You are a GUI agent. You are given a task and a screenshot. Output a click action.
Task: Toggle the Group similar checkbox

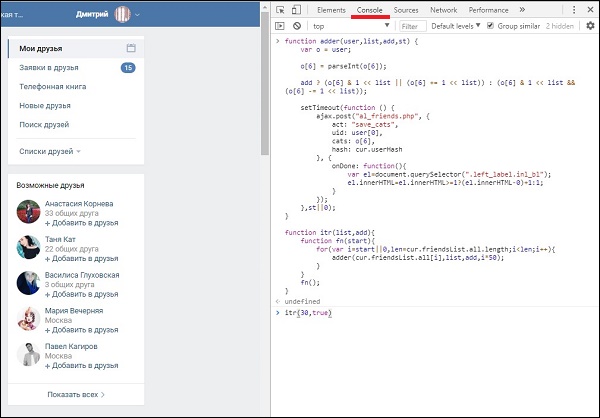(490, 26)
